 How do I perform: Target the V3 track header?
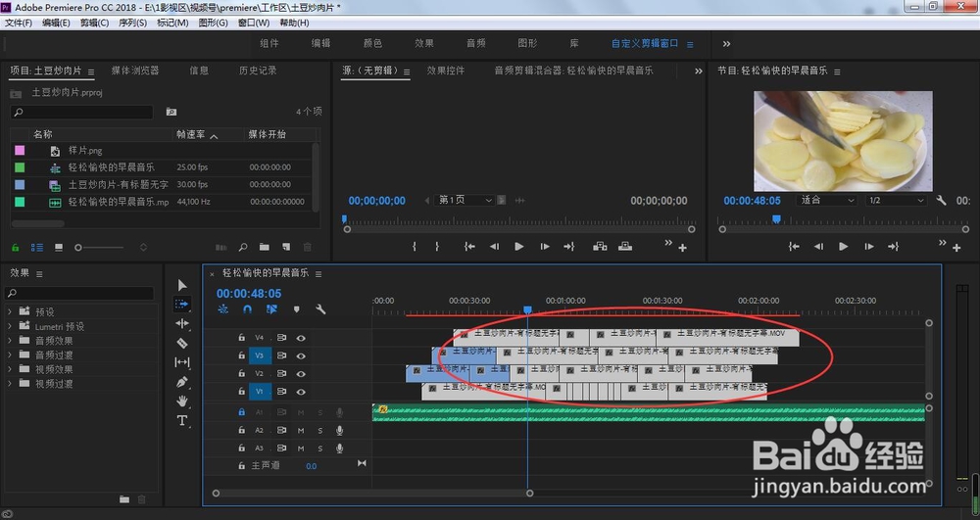(260, 355)
